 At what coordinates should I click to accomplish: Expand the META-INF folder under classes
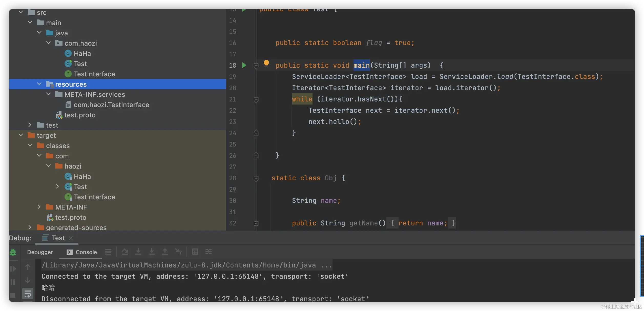39,207
